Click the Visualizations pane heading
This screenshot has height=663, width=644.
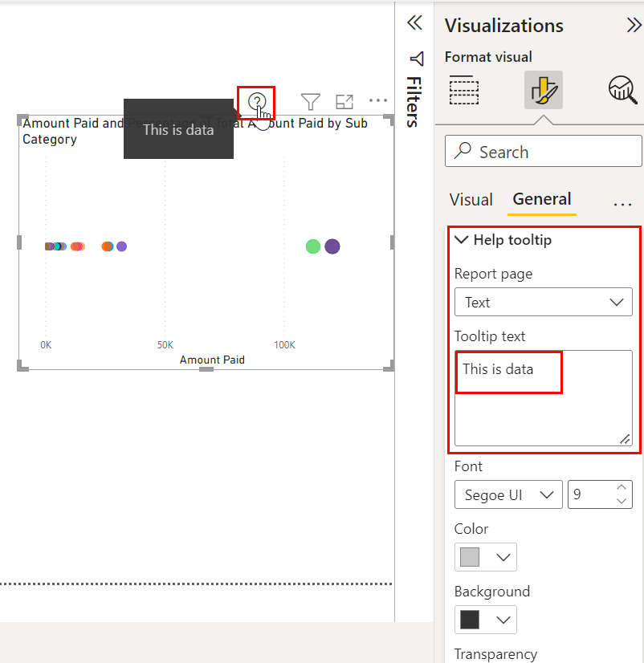(504, 26)
